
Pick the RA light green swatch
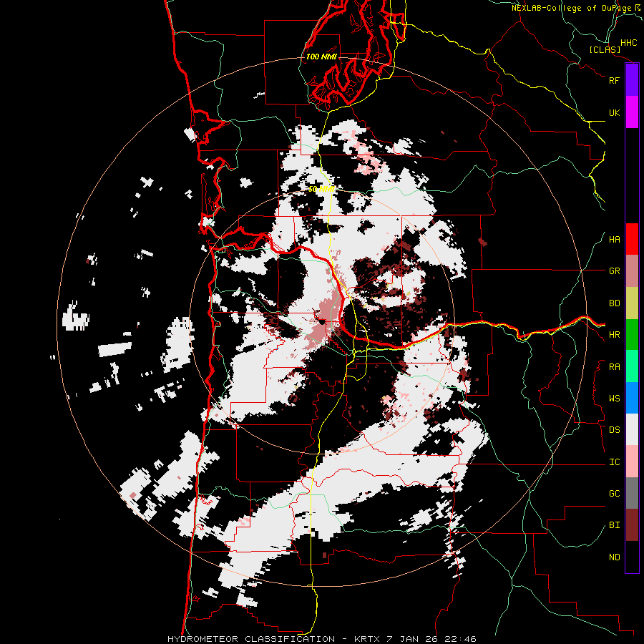coord(632,366)
